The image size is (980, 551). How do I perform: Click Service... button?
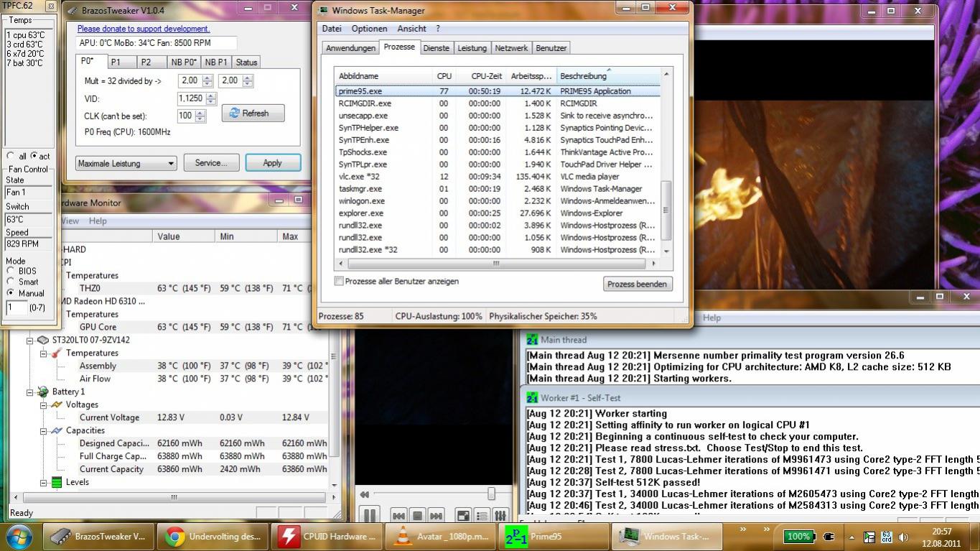click(x=211, y=163)
